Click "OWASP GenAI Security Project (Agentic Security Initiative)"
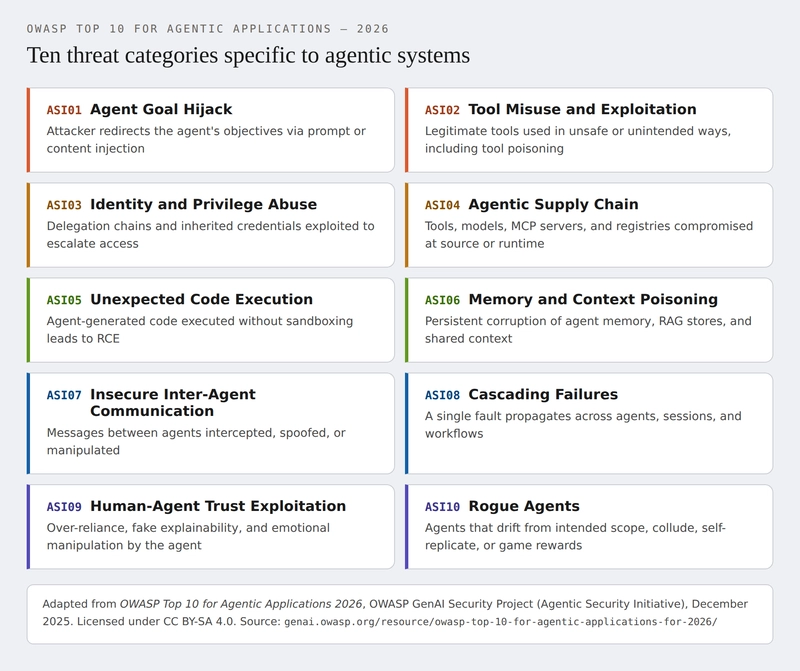Screen dimensions: 800x671 [527, 604]
